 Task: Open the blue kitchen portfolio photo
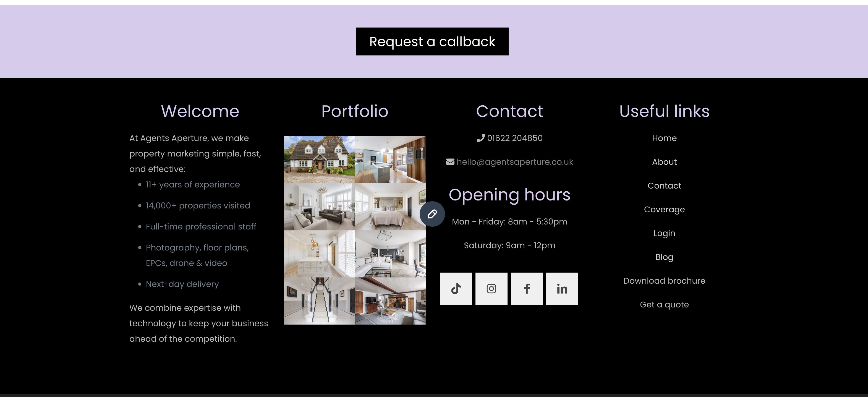pyautogui.click(x=390, y=160)
